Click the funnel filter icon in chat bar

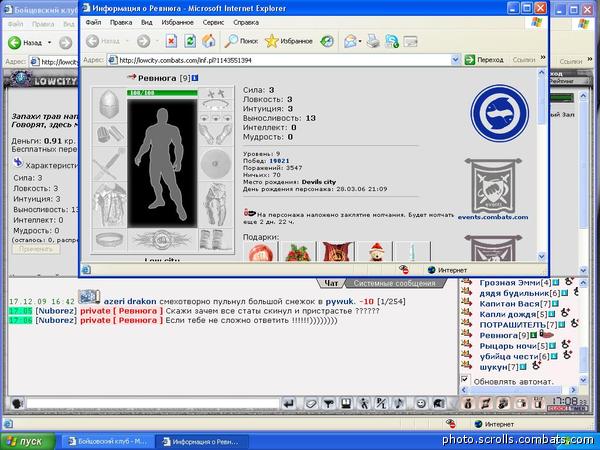[328, 404]
